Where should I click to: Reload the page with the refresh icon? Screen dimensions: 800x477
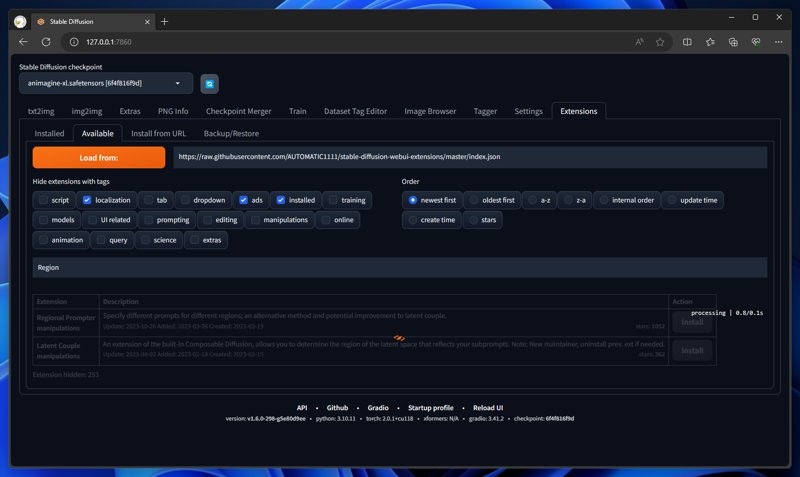[x=46, y=42]
